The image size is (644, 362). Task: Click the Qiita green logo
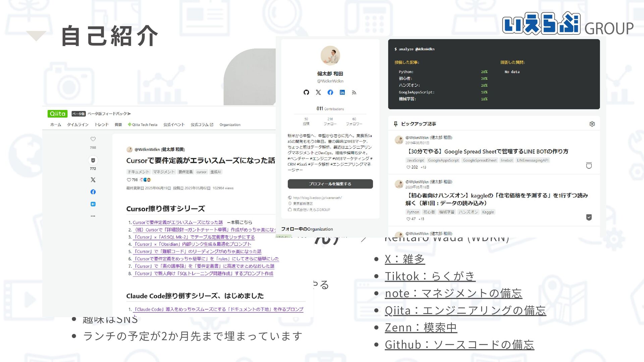(x=57, y=114)
